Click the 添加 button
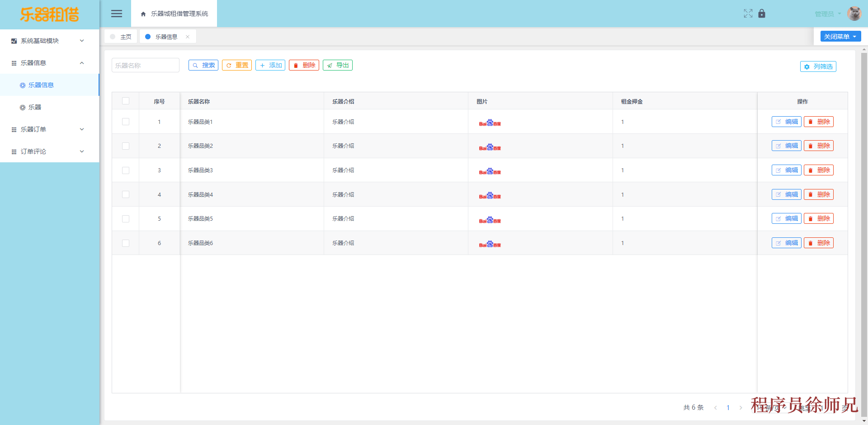Image resolution: width=868 pixels, height=425 pixels. pyautogui.click(x=270, y=65)
